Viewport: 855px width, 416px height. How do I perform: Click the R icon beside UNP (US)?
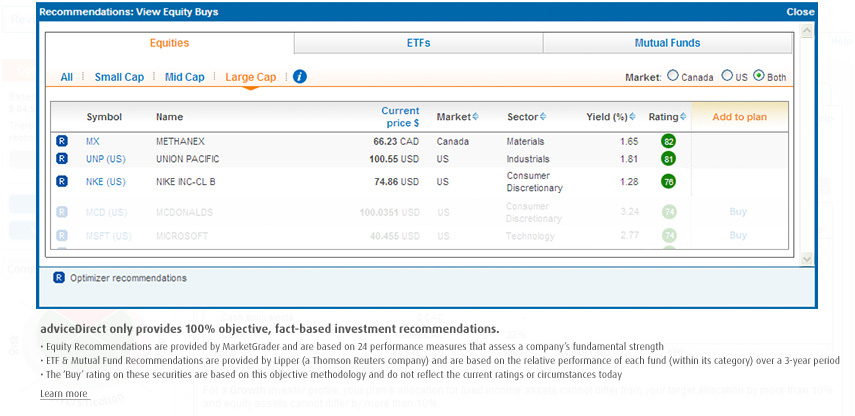(62, 159)
